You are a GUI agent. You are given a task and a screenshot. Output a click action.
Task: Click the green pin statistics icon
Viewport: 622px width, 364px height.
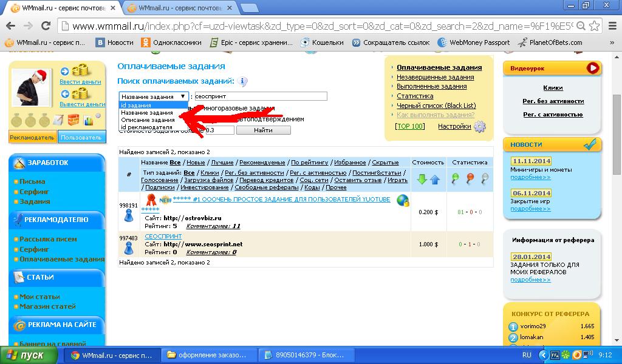pos(455,178)
